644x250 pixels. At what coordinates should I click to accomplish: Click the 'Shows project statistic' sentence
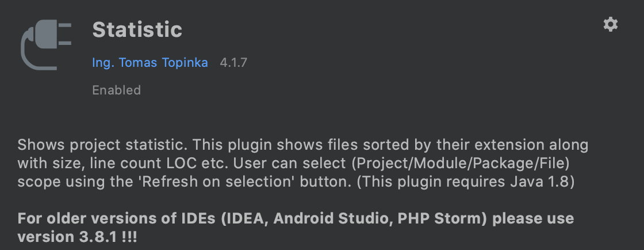point(103,145)
